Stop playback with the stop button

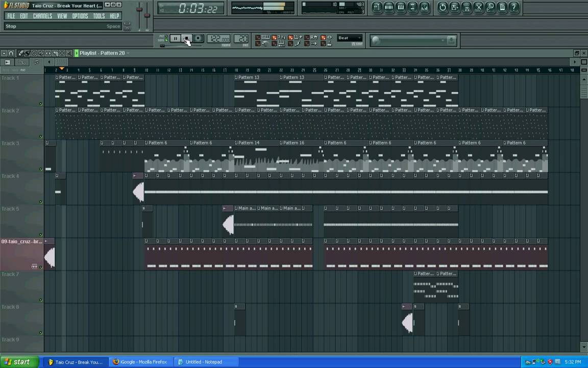[186, 38]
